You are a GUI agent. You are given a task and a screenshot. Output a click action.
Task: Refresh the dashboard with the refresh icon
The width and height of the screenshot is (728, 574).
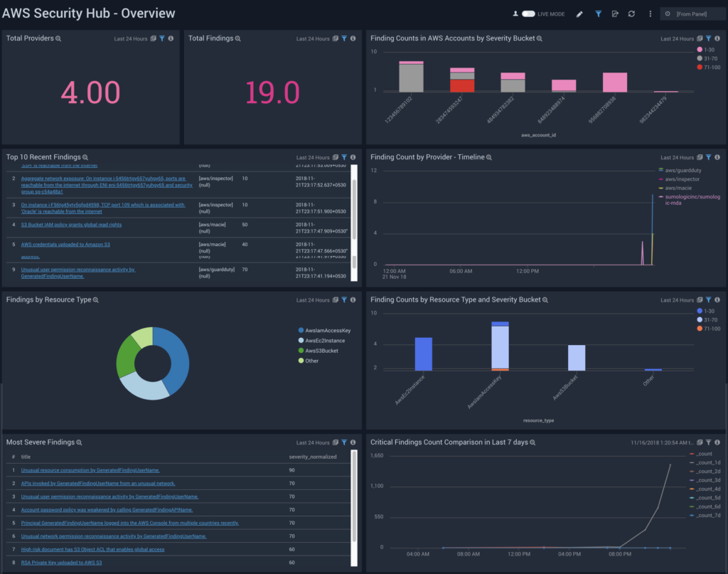point(631,14)
